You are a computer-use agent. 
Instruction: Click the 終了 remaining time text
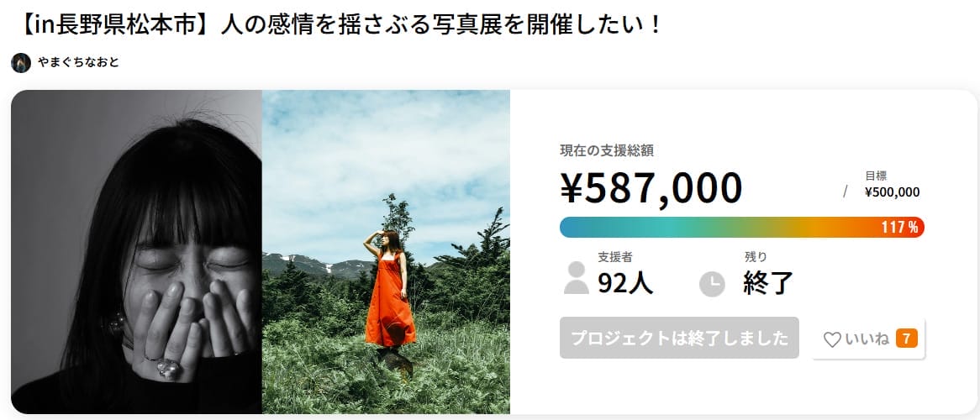(x=768, y=283)
